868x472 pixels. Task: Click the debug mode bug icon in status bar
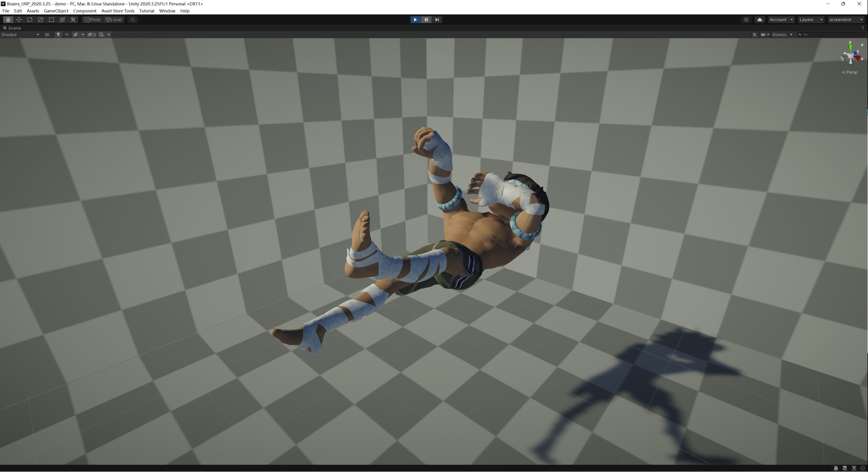tap(836, 468)
